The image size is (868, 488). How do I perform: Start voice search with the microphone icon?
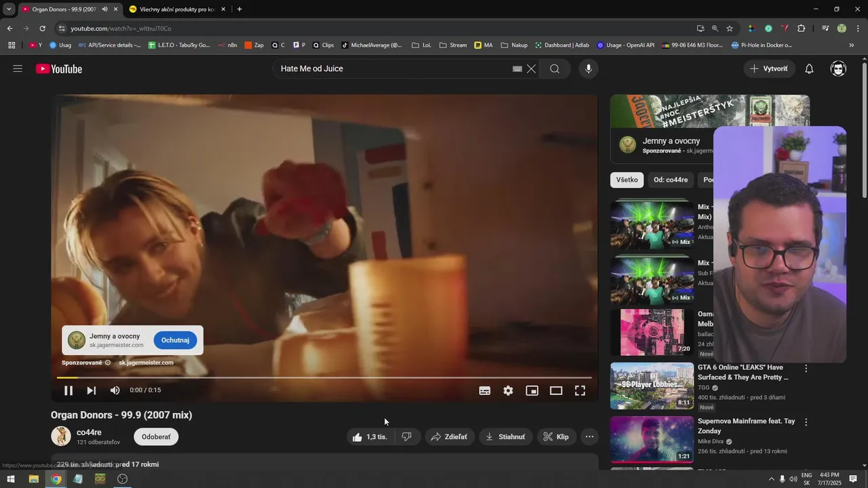[589, 68]
